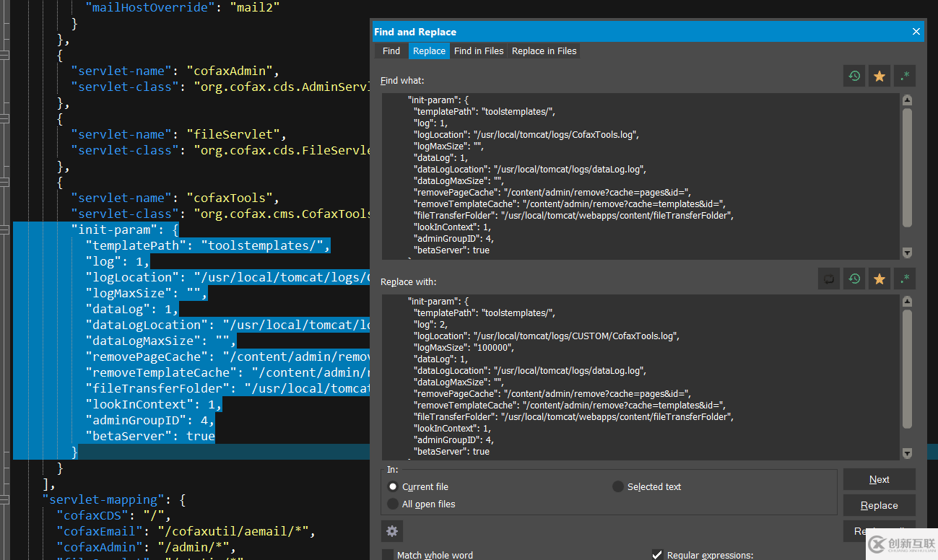
Task: Open Replace with history list
Action: pos(854,279)
